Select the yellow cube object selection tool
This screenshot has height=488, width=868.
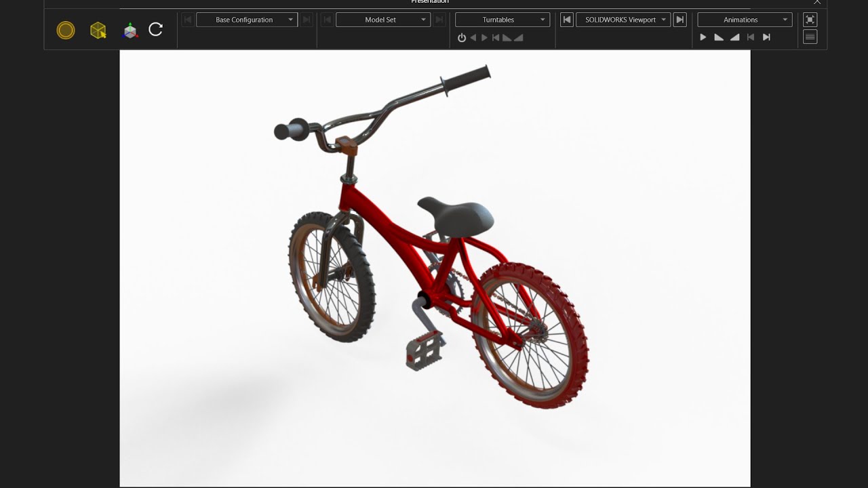point(98,30)
